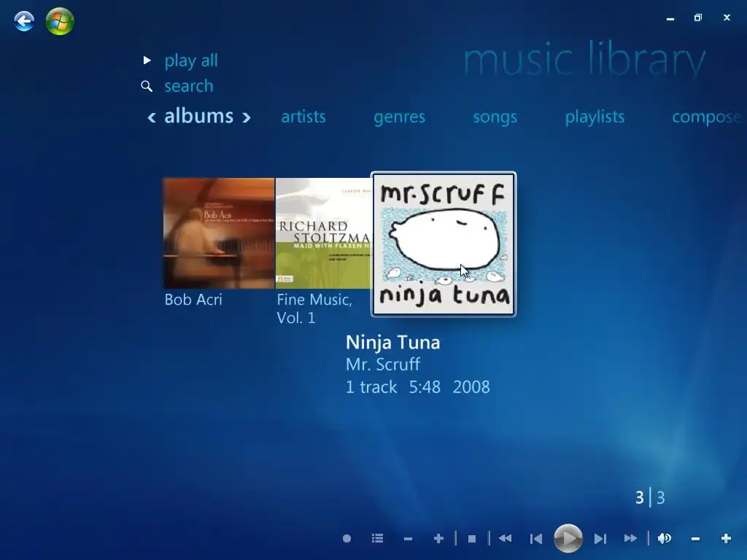Close the Media Center window
This screenshot has height=560, width=747.
[727, 17]
